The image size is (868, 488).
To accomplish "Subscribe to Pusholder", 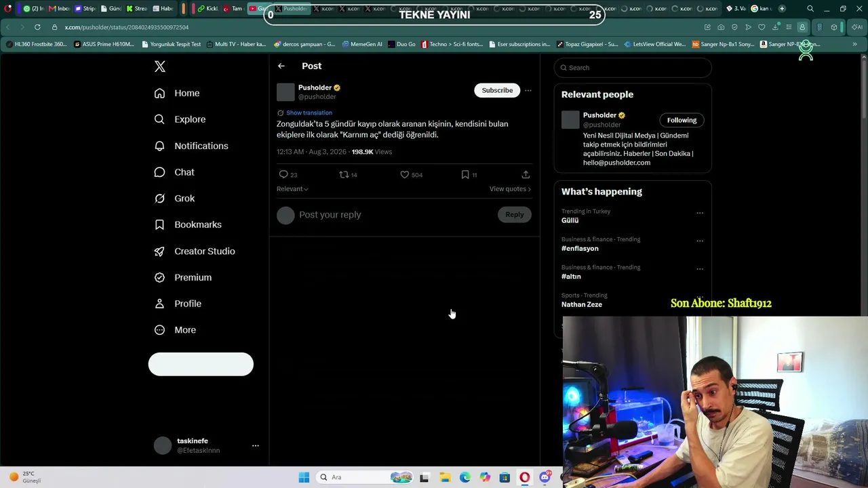I will pyautogui.click(x=497, y=90).
